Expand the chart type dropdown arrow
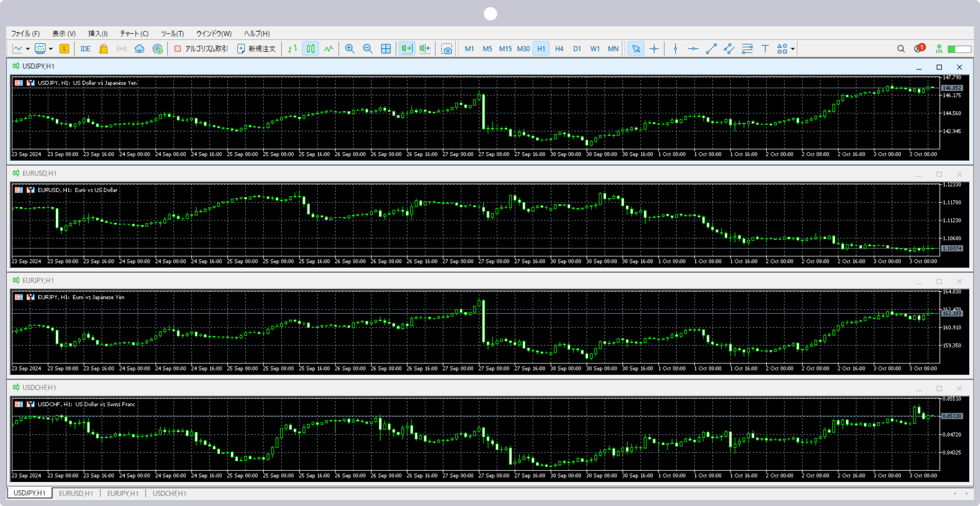This screenshot has width=980, height=506. pyautogui.click(x=28, y=49)
